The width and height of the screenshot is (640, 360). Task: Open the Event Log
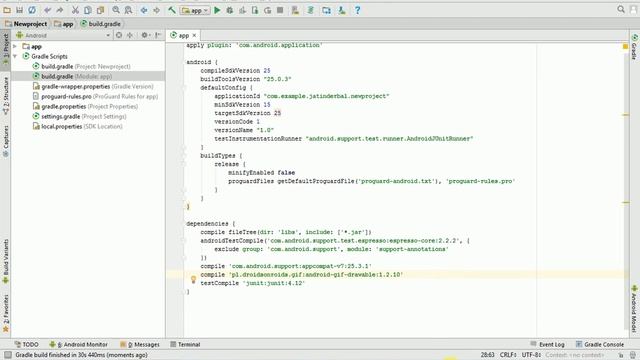547,344
